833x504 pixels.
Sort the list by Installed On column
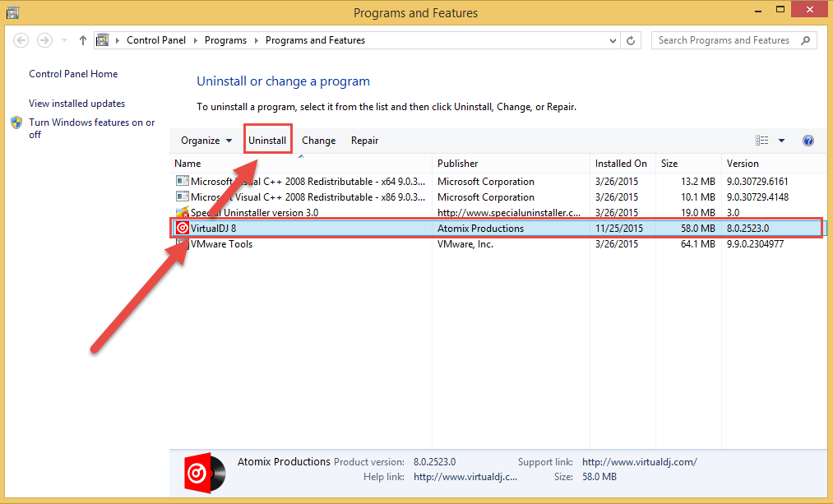point(622,164)
